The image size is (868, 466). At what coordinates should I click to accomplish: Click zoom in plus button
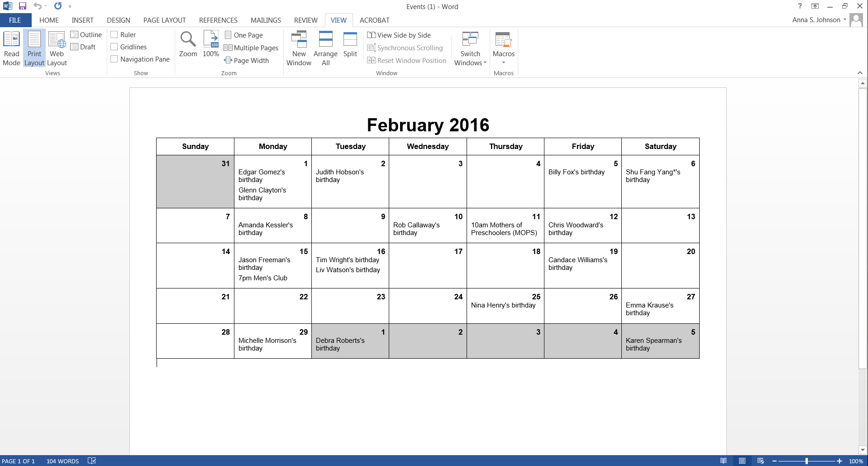839,461
